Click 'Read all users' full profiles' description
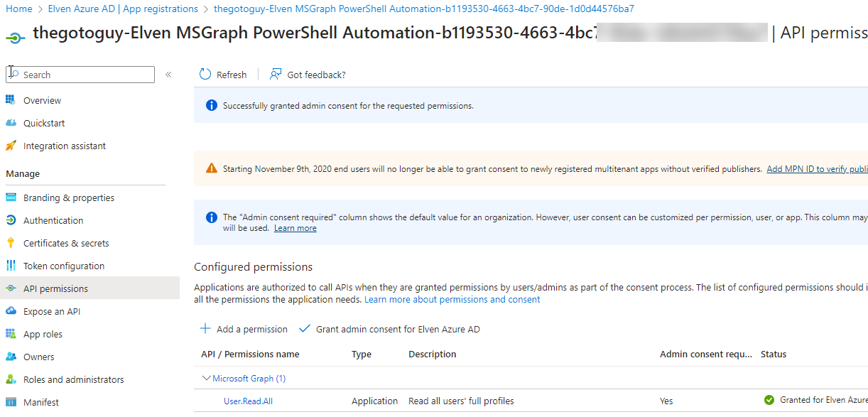The width and height of the screenshot is (868, 417). pyautogui.click(x=461, y=401)
